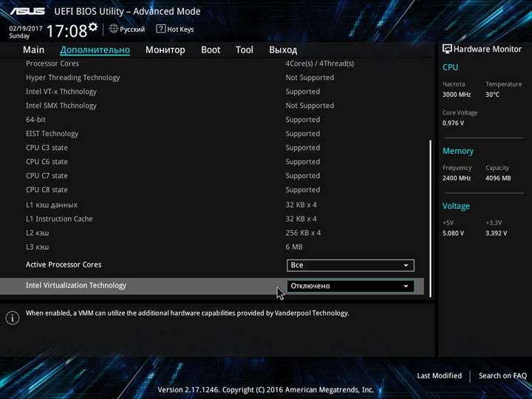Select the Выход tab
The image size is (532, 399).
tap(283, 50)
